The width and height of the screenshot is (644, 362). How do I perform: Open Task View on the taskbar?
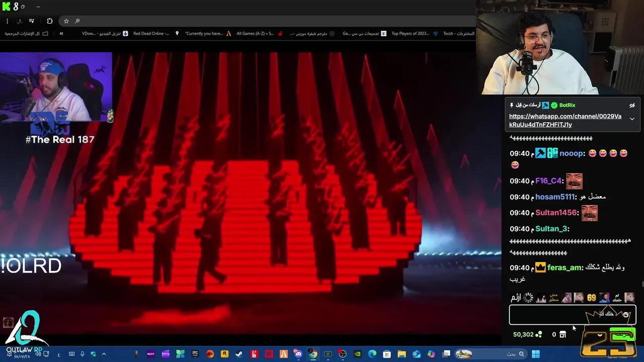click(x=446, y=354)
